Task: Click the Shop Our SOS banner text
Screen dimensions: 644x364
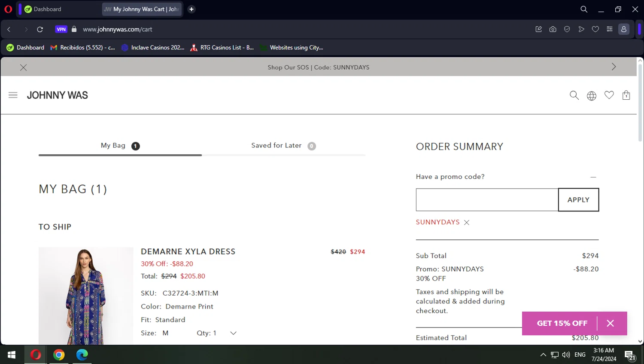Action: point(318,67)
